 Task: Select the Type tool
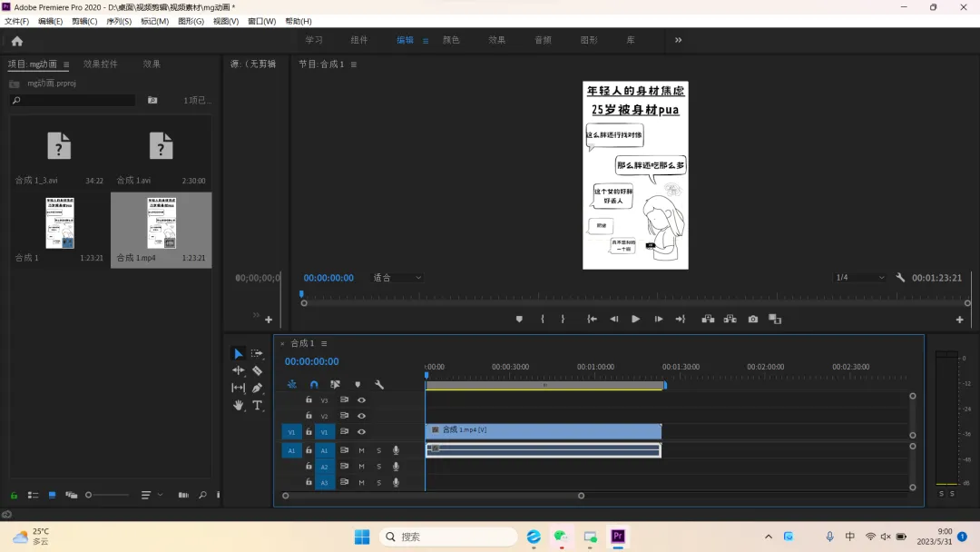click(x=257, y=406)
